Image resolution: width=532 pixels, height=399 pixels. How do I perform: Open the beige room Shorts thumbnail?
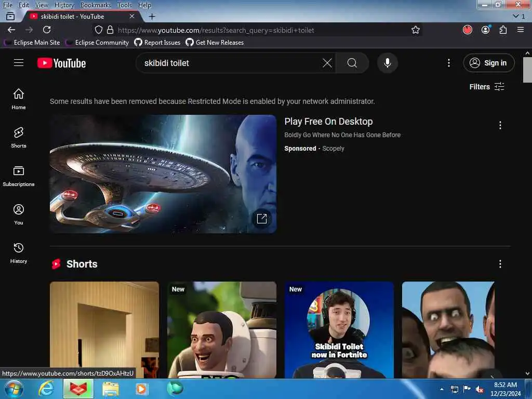pyautogui.click(x=104, y=330)
